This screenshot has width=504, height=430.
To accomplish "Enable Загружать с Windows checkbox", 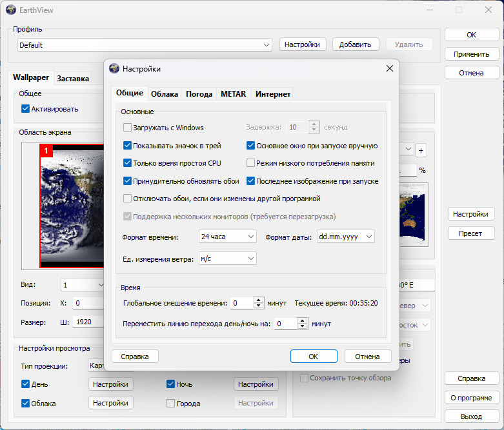I will [128, 128].
